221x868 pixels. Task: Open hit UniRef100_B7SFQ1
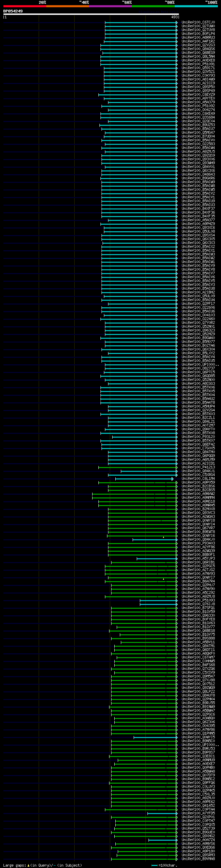(198, 608)
